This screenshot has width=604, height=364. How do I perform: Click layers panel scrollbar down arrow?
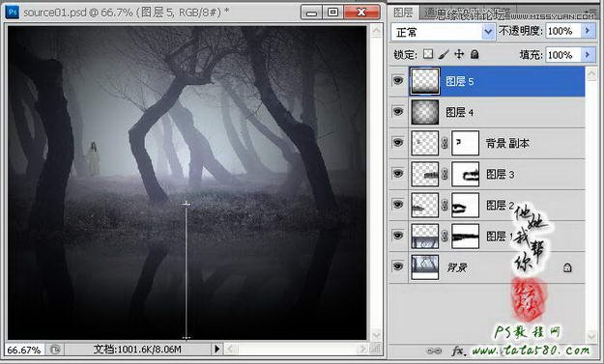click(591, 337)
